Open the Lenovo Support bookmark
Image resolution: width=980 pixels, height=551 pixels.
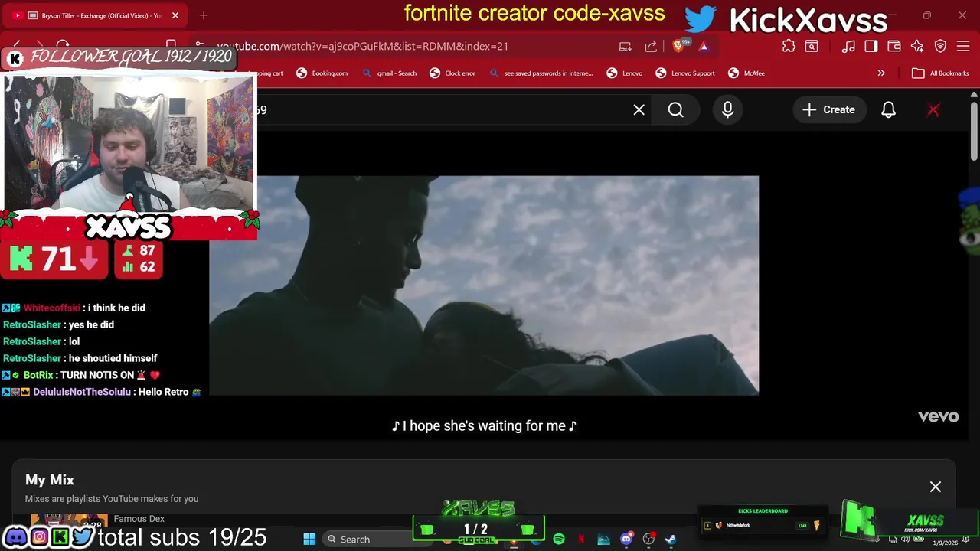pos(685,73)
